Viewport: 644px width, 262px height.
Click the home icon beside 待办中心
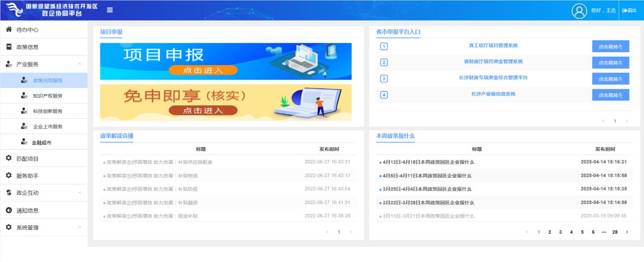[x=9, y=30]
